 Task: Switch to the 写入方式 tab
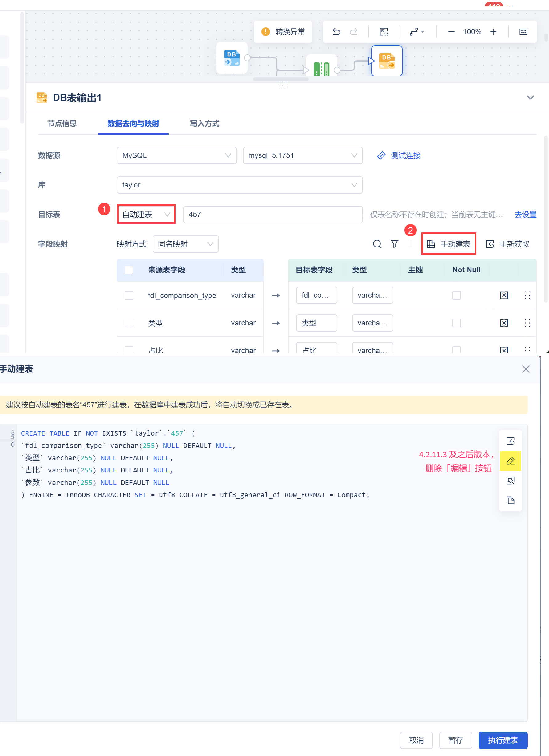[205, 123]
